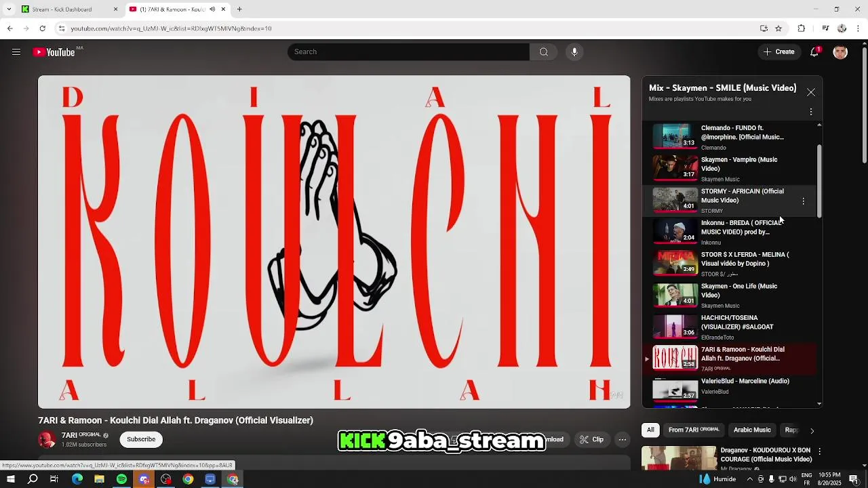868x488 pixels.
Task: Play STOOR $ X LFERDA - MELINA
Action: pyautogui.click(x=729, y=264)
